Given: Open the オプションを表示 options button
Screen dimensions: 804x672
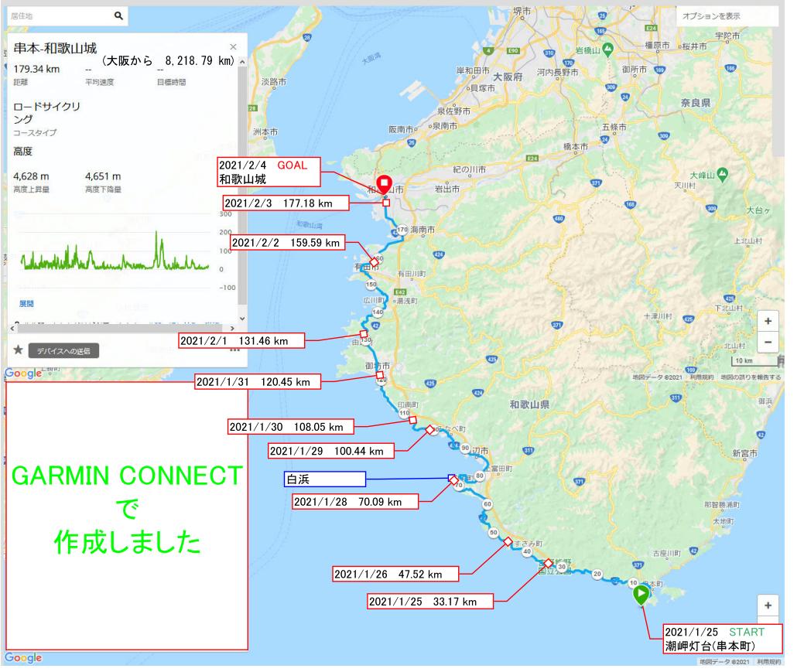Looking at the screenshot, I should pyautogui.click(x=727, y=16).
